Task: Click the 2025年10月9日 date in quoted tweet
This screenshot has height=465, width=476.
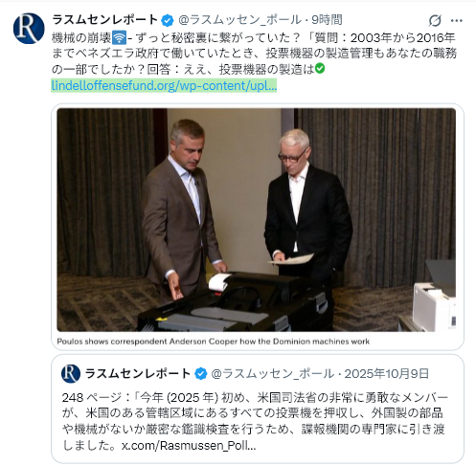Action: click(387, 373)
